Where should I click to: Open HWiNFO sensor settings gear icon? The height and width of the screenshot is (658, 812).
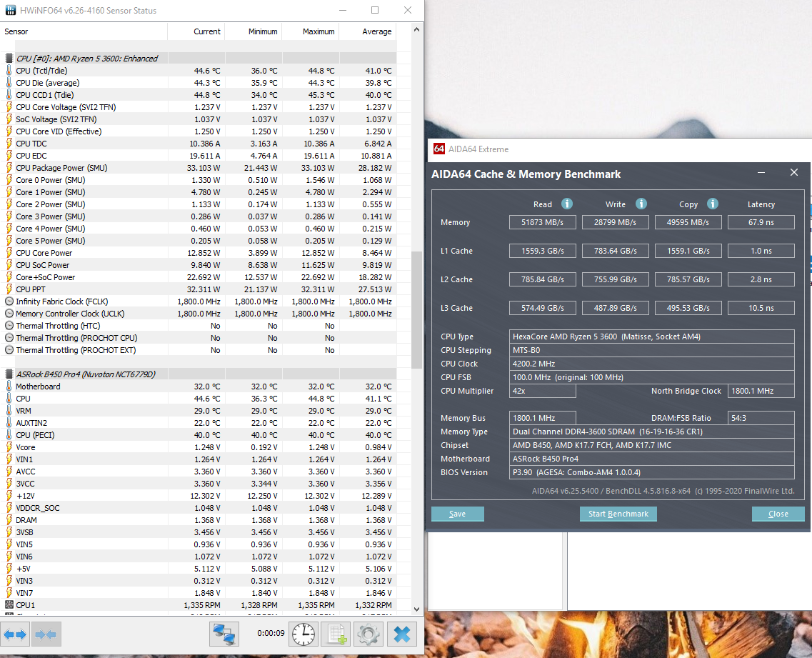[369, 634]
